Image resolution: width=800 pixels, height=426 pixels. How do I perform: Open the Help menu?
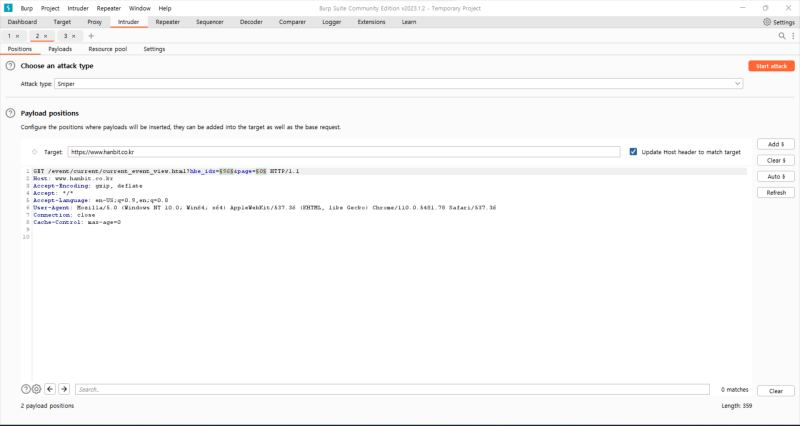coord(165,8)
